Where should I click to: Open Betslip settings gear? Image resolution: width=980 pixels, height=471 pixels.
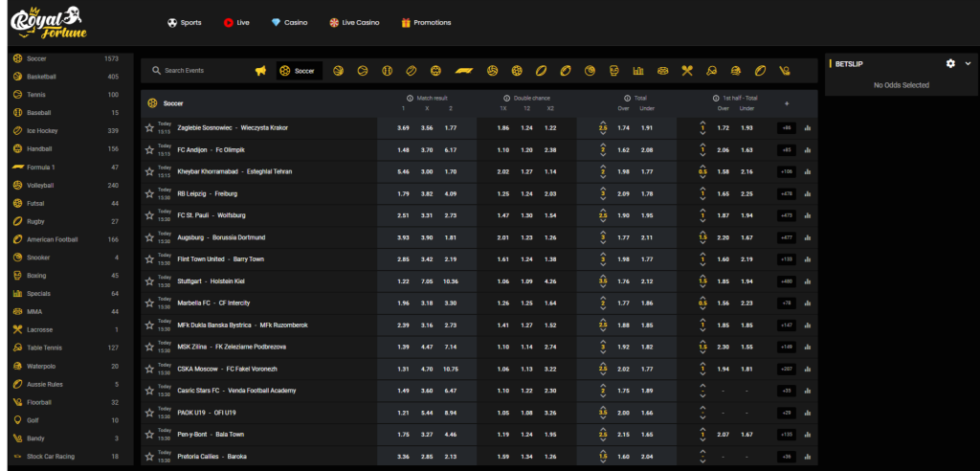(950, 63)
